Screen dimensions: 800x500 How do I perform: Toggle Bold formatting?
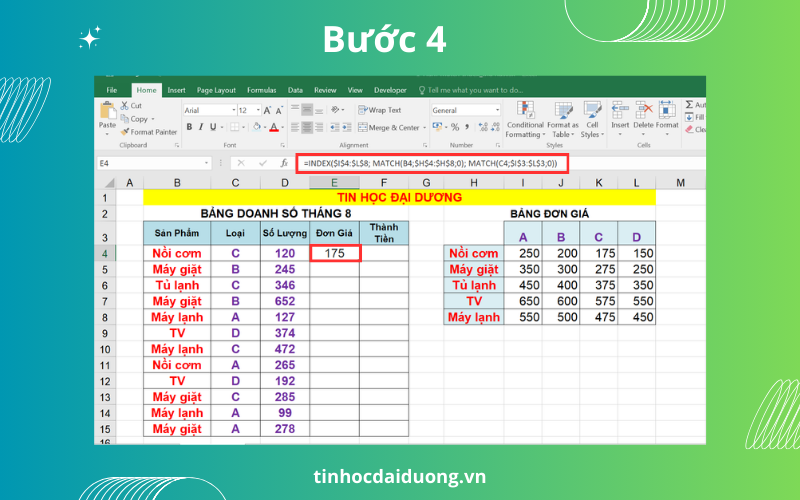point(189,127)
